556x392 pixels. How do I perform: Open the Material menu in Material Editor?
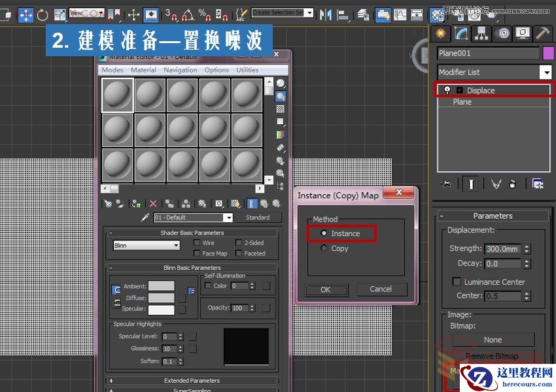tap(143, 70)
